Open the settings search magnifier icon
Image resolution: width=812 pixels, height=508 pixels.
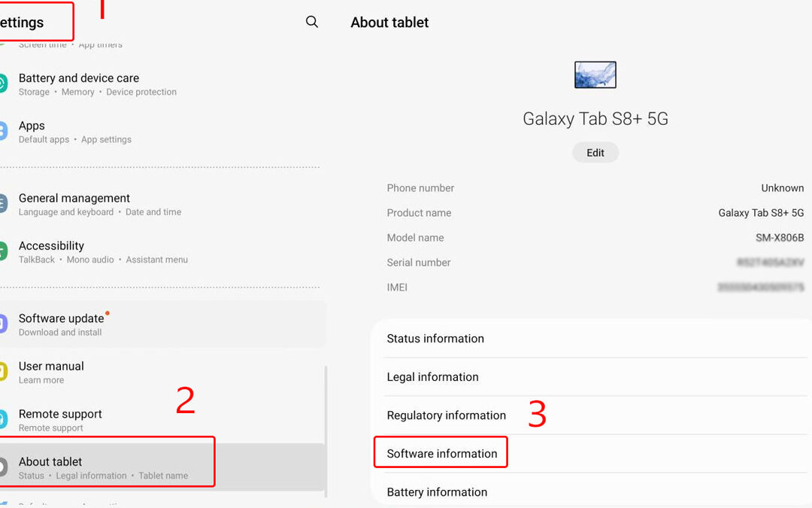[x=312, y=22]
